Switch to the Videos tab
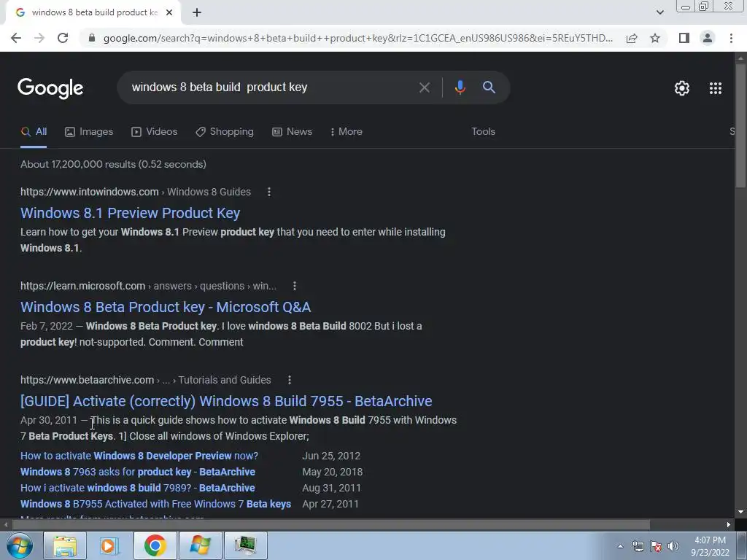747x560 pixels. (155, 132)
